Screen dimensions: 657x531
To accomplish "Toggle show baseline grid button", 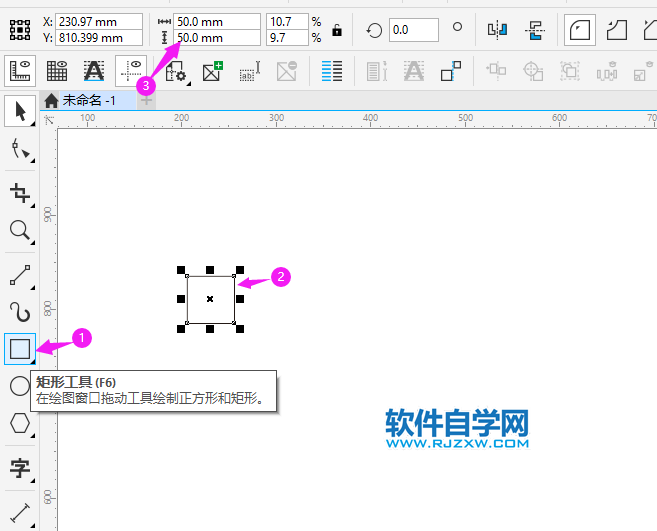I will tap(94, 70).
